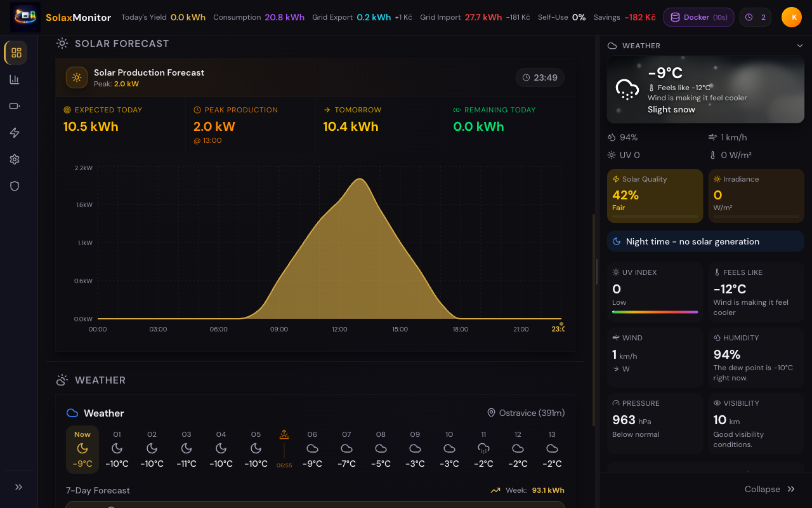Open the Docker connection selector
This screenshot has height=508, width=812.
698,17
